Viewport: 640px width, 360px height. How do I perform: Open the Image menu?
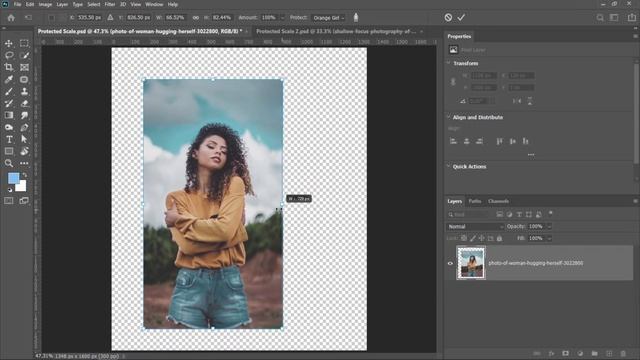click(x=45, y=4)
